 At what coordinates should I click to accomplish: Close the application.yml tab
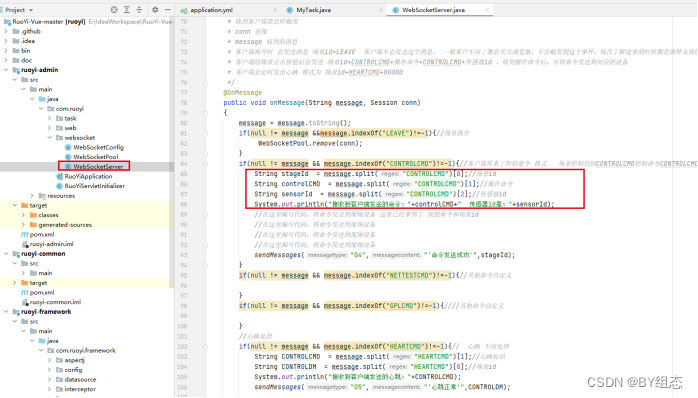click(x=275, y=10)
